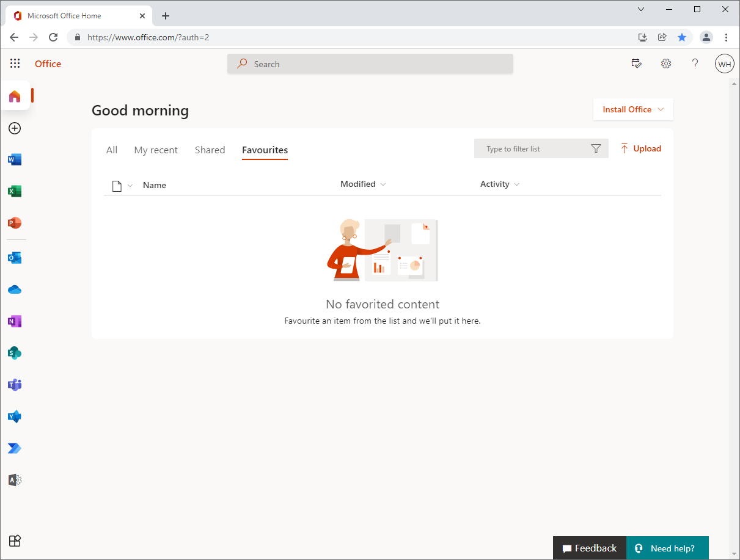Open OneDrive from the sidebar
The height and width of the screenshot is (560, 740).
(15, 290)
